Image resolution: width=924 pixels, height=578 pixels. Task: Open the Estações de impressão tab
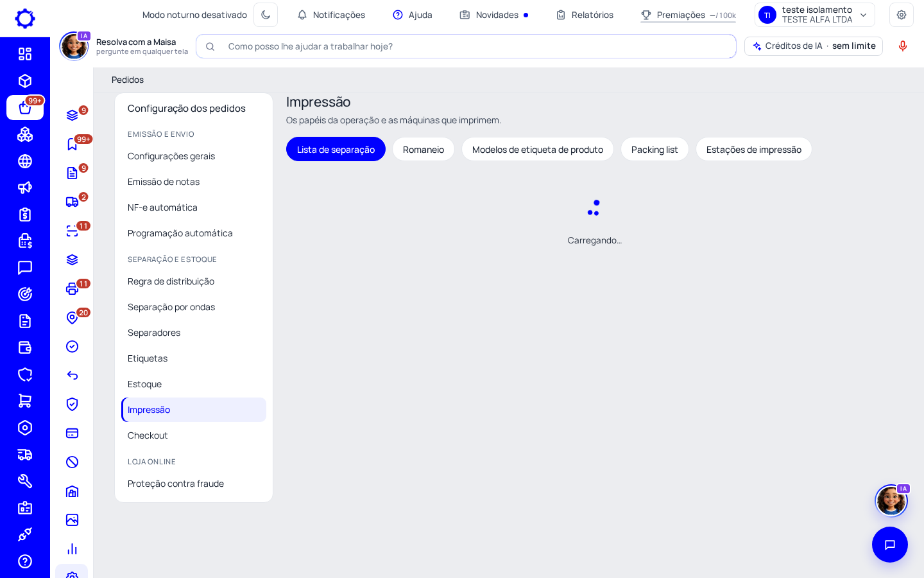pyautogui.click(x=754, y=149)
